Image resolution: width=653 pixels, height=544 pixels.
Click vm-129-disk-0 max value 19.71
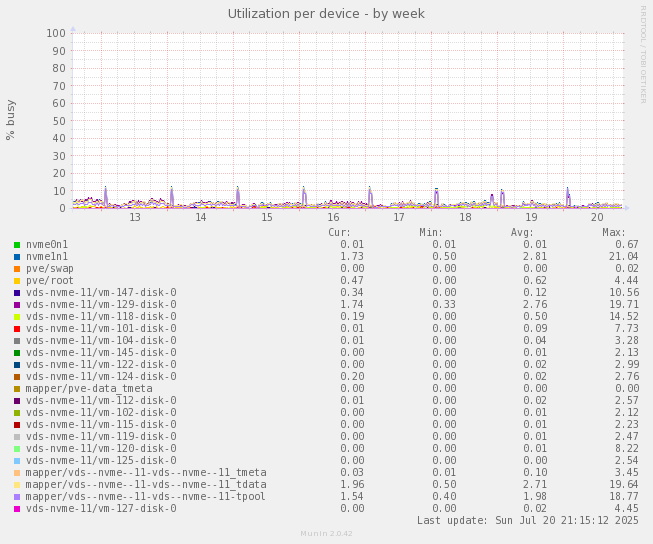pos(623,304)
